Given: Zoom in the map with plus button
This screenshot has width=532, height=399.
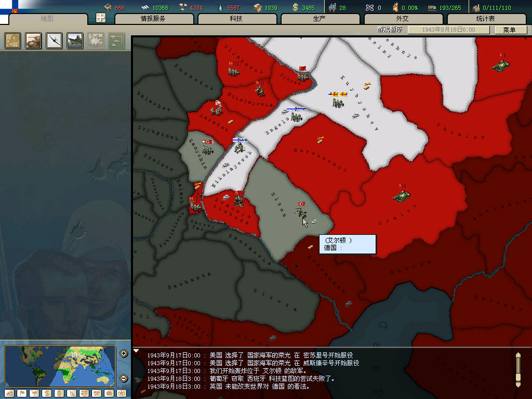Looking at the screenshot, I should [x=124, y=354].
